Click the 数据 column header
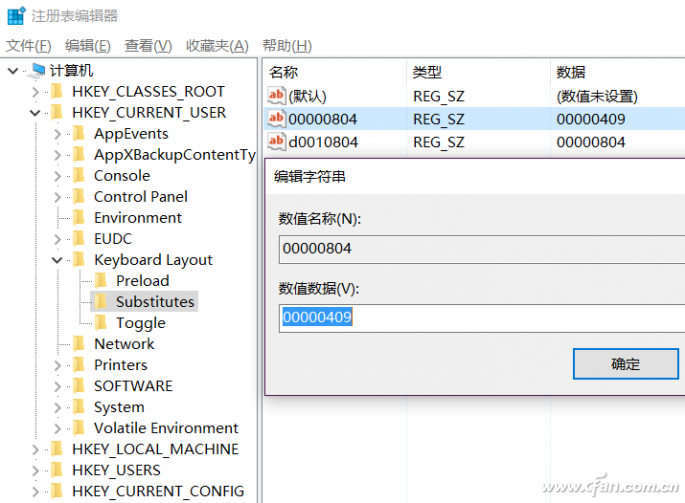Image resolution: width=685 pixels, height=503 pixels. click(x=618, y=72)
